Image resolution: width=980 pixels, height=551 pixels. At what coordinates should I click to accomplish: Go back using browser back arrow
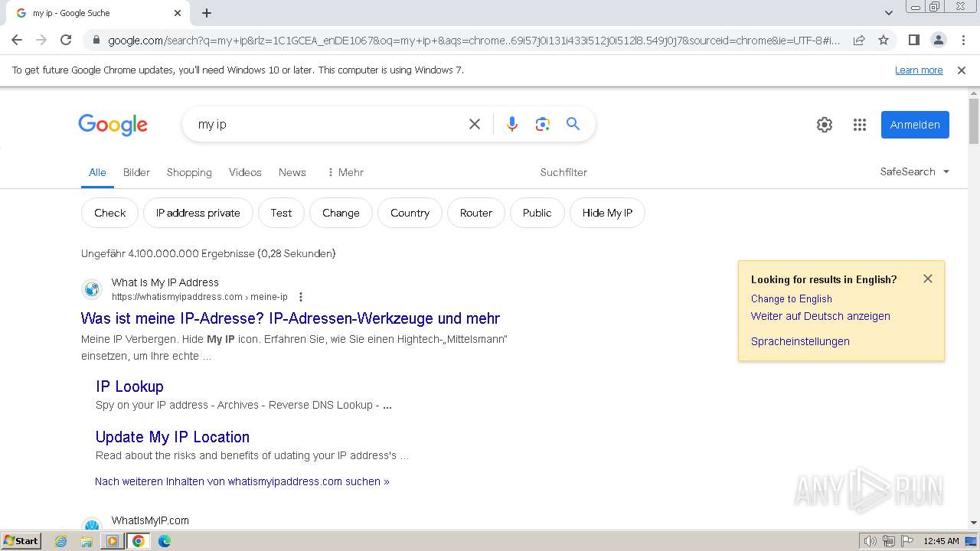point(17,40)
